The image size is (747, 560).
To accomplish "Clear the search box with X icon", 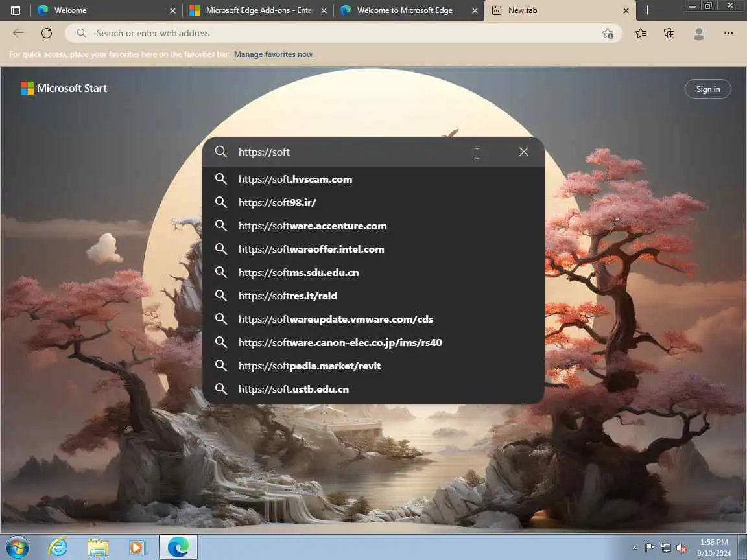I will pyautogui.click(x=523, y=152).
